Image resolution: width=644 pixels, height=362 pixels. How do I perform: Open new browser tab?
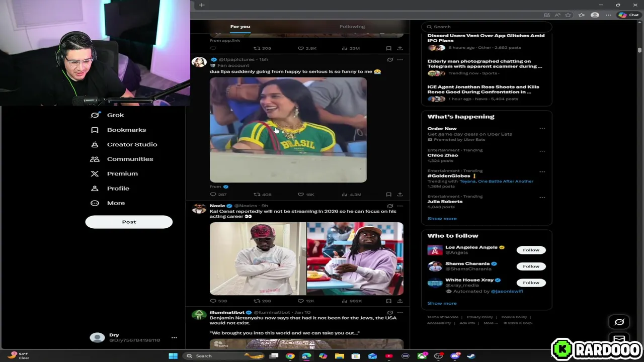202,5
